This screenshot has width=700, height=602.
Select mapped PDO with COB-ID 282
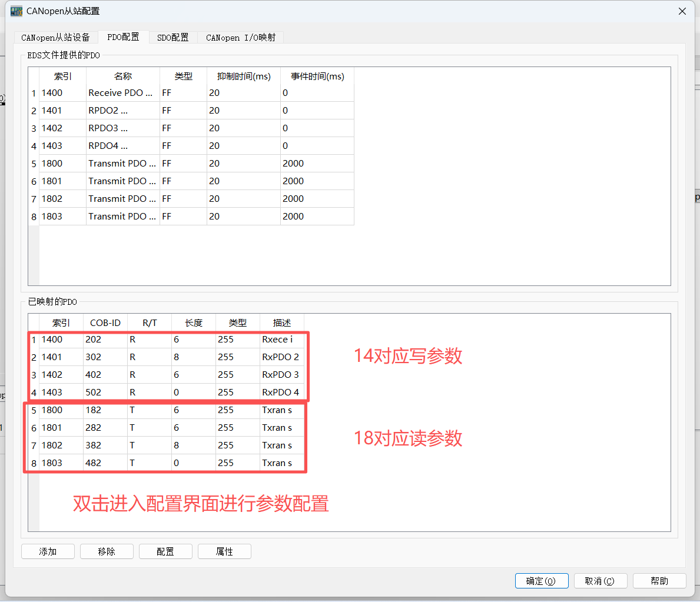166,427
